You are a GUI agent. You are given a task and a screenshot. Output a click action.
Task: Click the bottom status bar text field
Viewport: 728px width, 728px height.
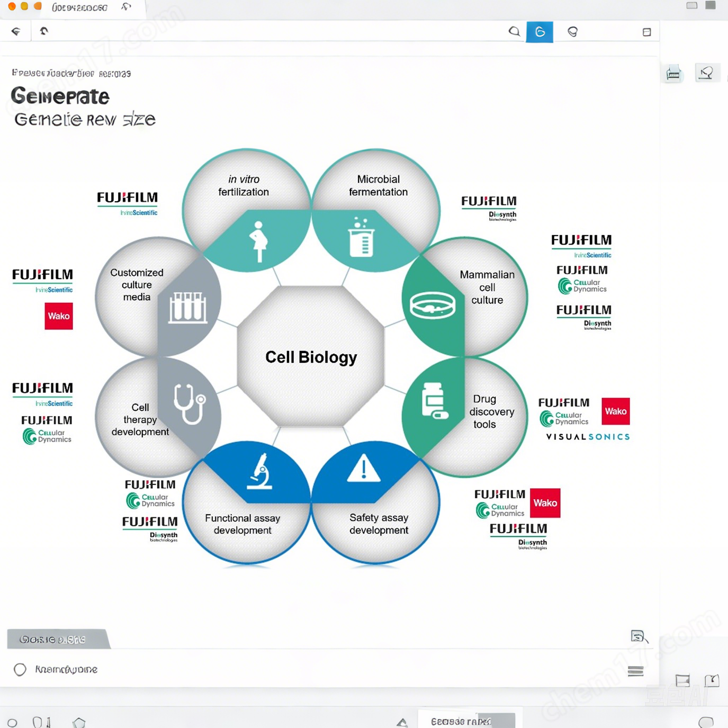pos(466,721)
